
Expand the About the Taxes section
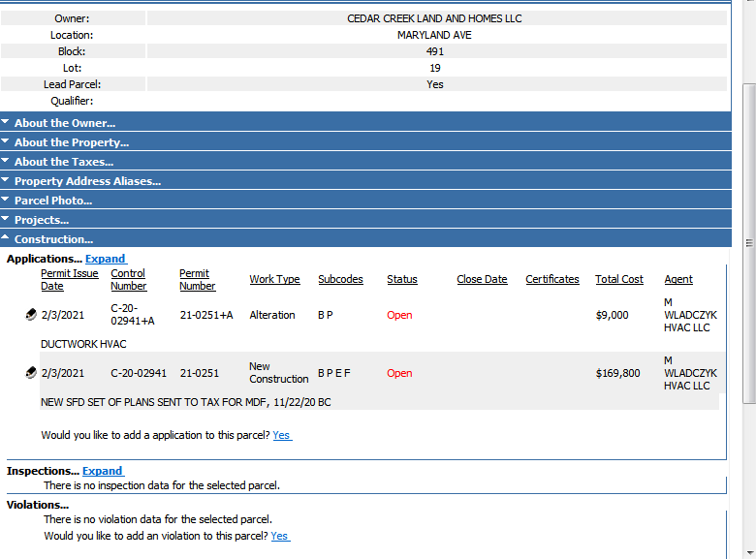(365, 161)
